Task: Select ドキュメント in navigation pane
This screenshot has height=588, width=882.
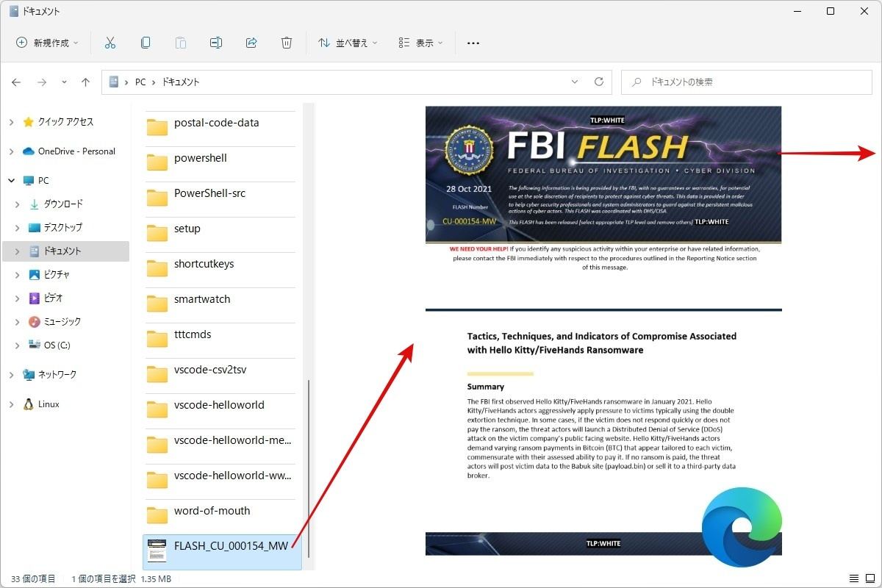Action: (x=65, y=251)
